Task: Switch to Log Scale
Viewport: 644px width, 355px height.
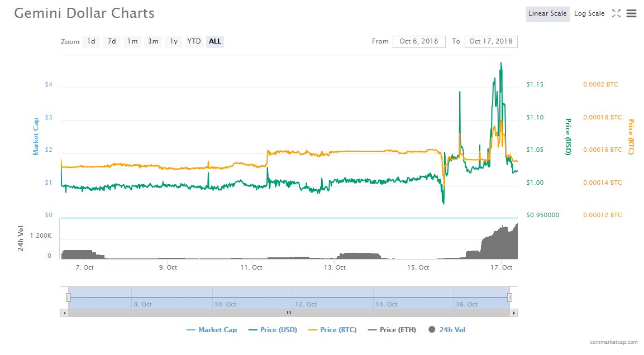Action: pos(589,13)
